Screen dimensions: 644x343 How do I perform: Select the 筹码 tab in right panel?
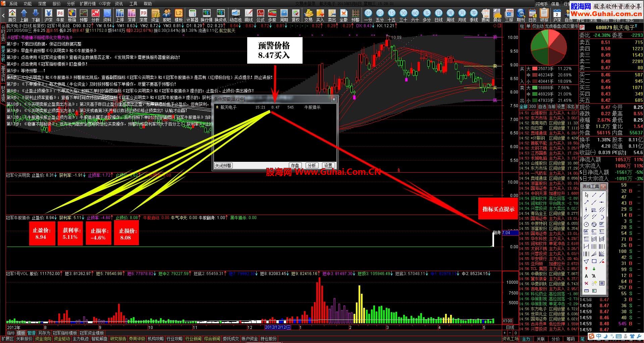click(x=571, y=339)
